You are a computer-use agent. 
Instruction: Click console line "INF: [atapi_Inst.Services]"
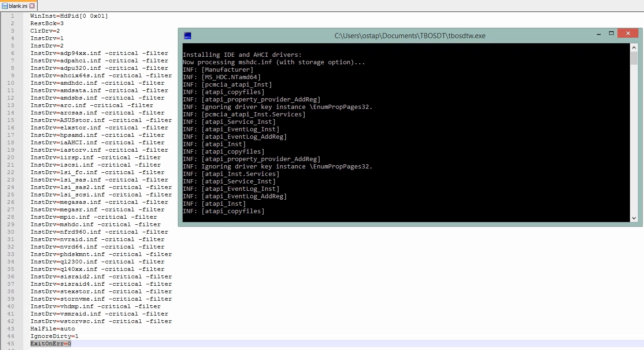tap(231, 174)
